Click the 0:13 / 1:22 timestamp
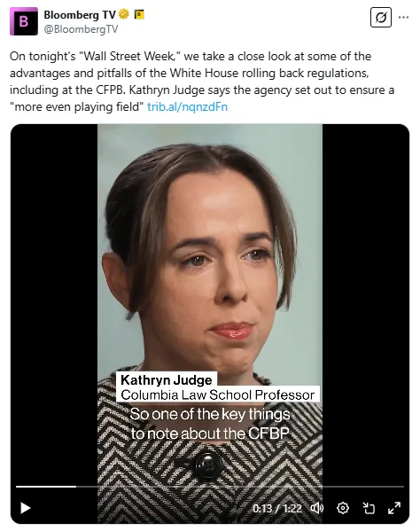420x531 pixels. (277, 508)
